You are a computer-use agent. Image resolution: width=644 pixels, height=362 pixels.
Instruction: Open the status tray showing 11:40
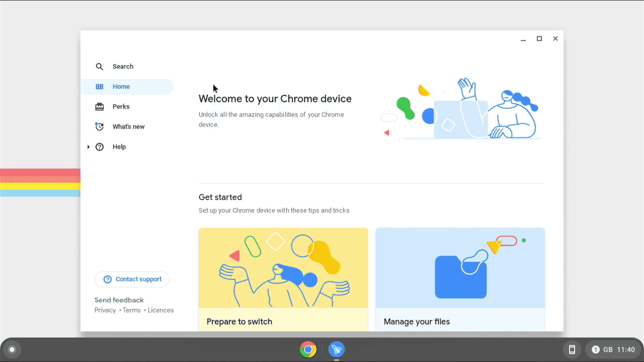[614, 350]
